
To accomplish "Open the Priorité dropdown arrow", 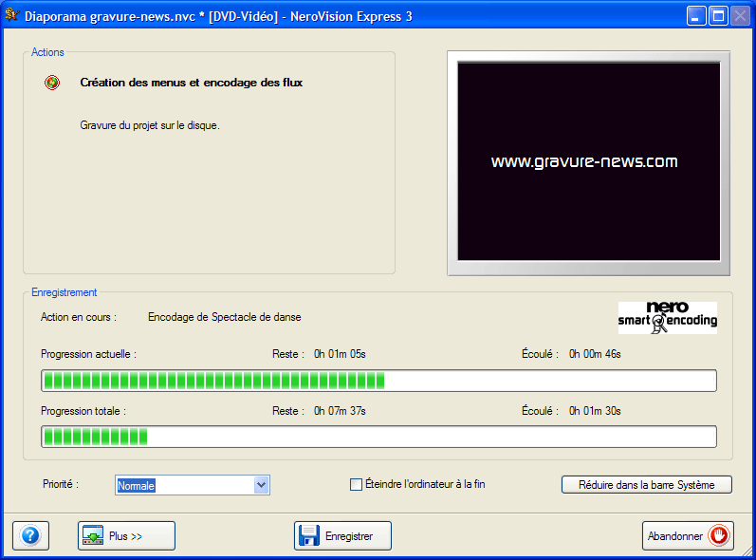I will 261,485.
